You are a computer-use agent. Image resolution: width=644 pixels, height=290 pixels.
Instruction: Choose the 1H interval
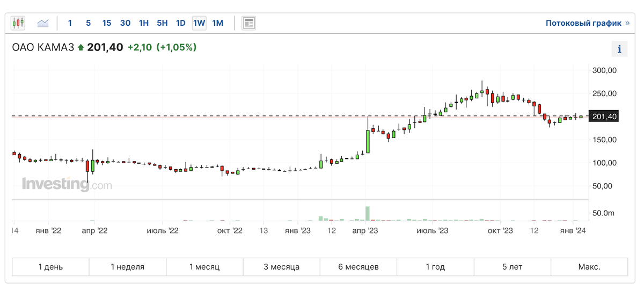144,23
